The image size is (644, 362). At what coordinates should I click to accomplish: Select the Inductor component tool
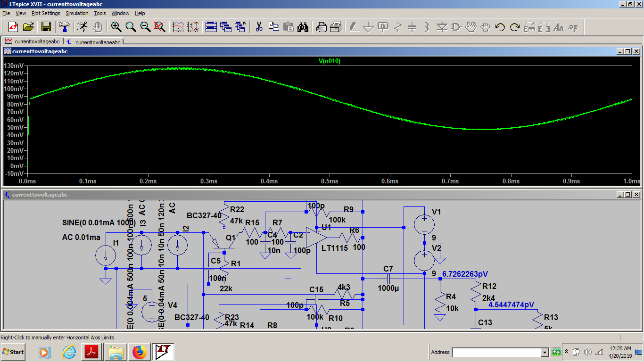tap(427, 27)
